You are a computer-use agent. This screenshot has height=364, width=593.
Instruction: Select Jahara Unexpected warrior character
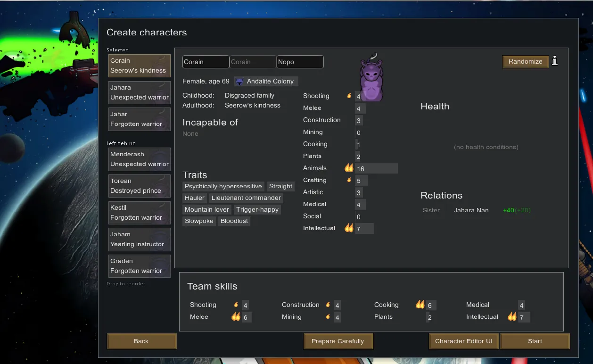click(x=139, y=92)
